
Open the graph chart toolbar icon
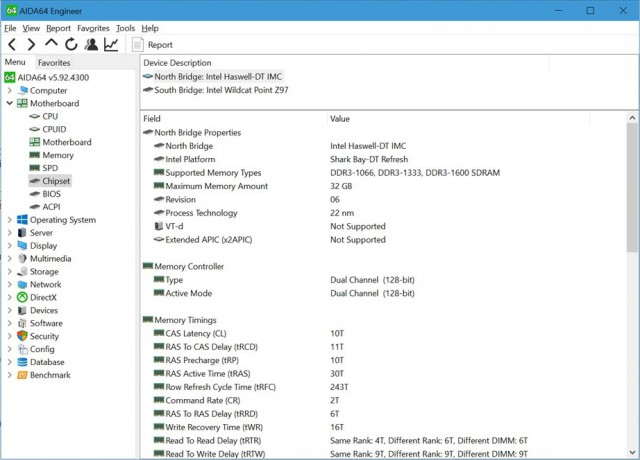pos(111,44)
